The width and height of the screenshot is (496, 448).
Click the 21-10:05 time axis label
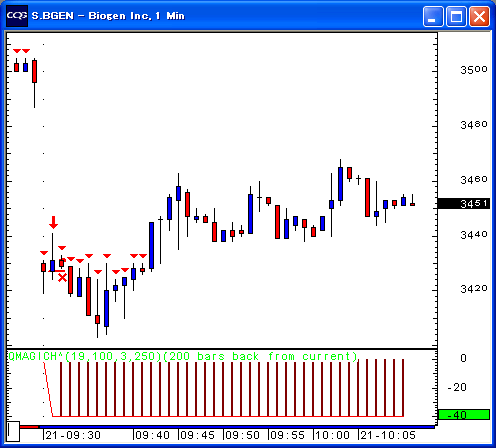click(388, 435)
